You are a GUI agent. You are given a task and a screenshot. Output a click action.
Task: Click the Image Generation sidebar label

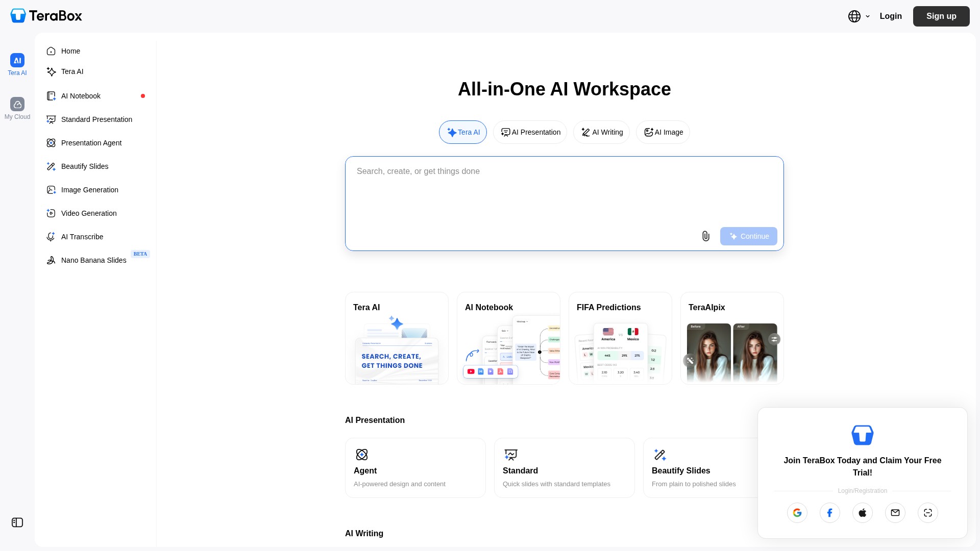90,190
